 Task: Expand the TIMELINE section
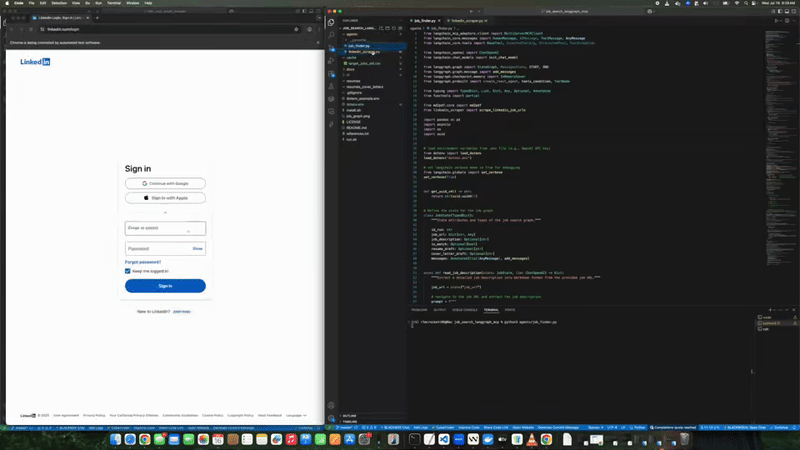coord(350,421)
